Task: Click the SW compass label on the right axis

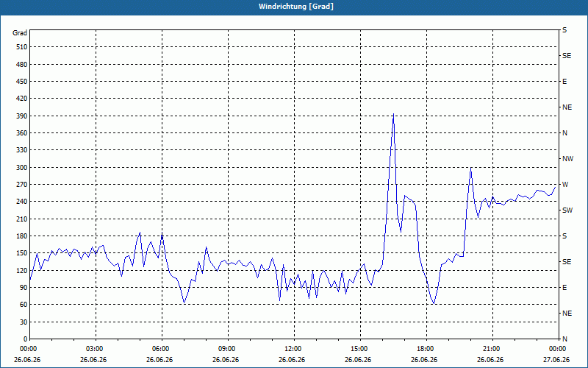Action: point(567,210)
